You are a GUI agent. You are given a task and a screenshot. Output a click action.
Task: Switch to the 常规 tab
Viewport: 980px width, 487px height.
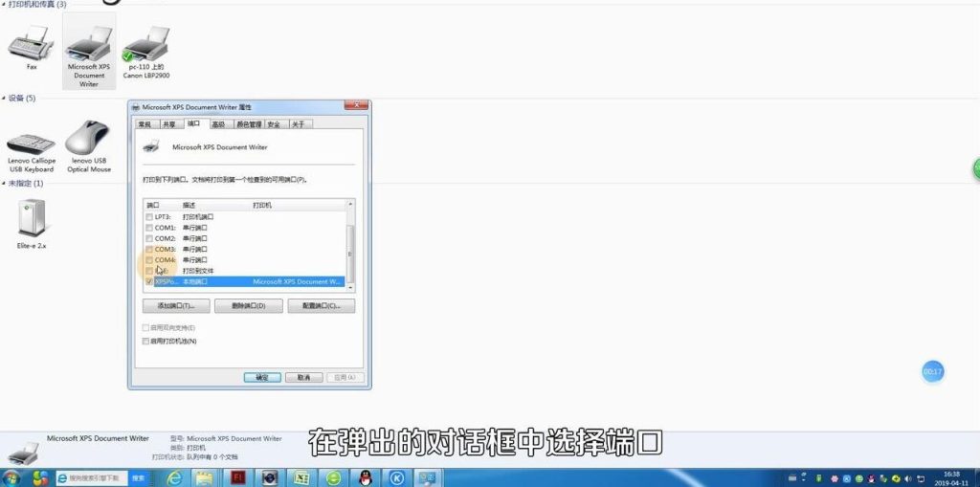(x=145, y=124)
